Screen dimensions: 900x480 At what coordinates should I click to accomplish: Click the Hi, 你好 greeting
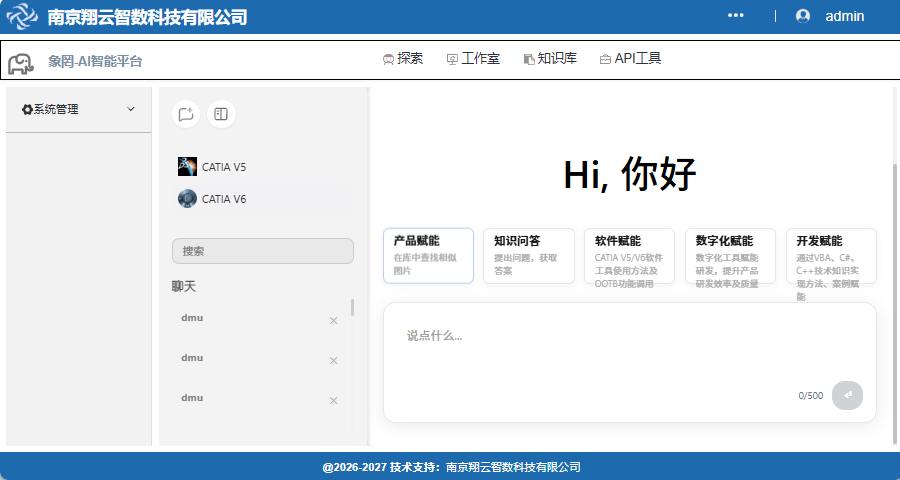point(630,174)
